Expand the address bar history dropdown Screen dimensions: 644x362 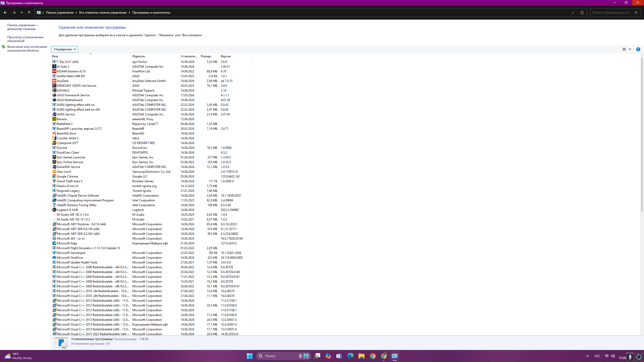[x=573, y=13]
